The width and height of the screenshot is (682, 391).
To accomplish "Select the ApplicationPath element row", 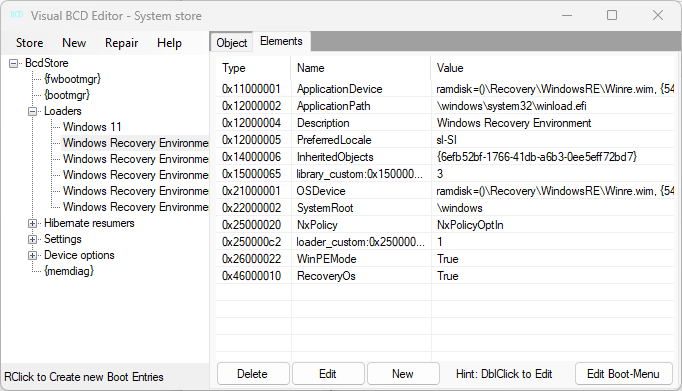I will point(445,106).
